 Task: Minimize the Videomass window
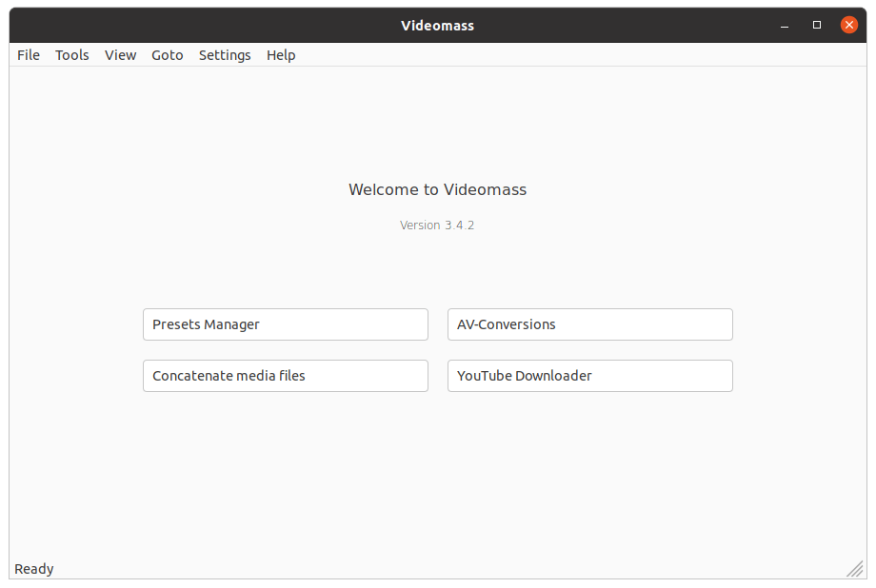(x=785, y=25)
